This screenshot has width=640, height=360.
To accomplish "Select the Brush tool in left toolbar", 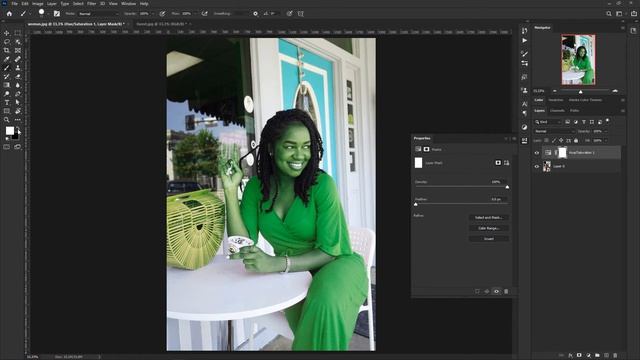I will tap(7, 68).
